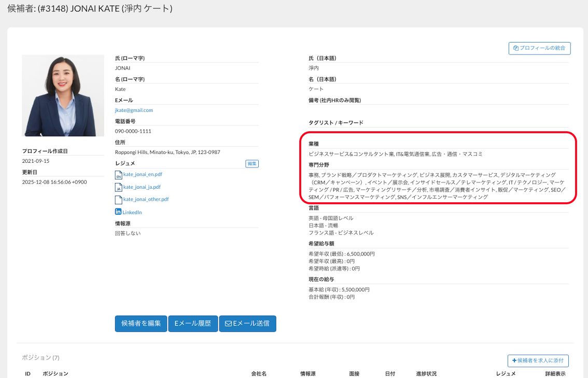Click the 進捗状況 column header
The height and width of the screenshot is (378, 588).
pos(426,374)
